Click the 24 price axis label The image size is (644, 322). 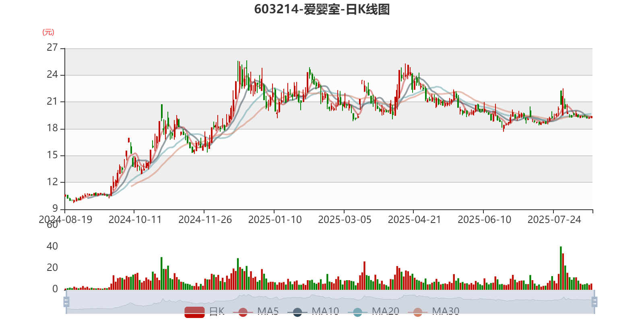tap(52, 74)
